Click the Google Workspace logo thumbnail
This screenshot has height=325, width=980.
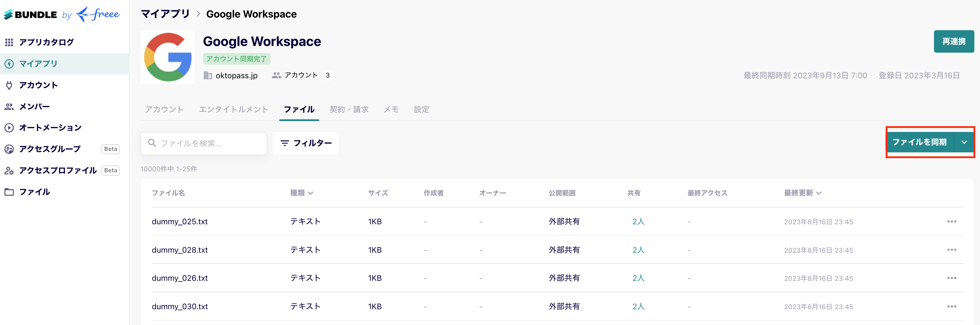168,57
